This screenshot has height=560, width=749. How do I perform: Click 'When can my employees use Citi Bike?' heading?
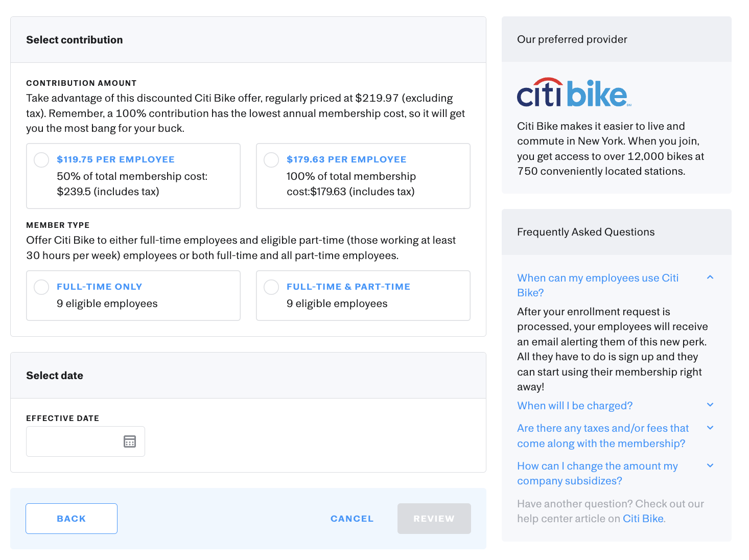click(598, 285)
